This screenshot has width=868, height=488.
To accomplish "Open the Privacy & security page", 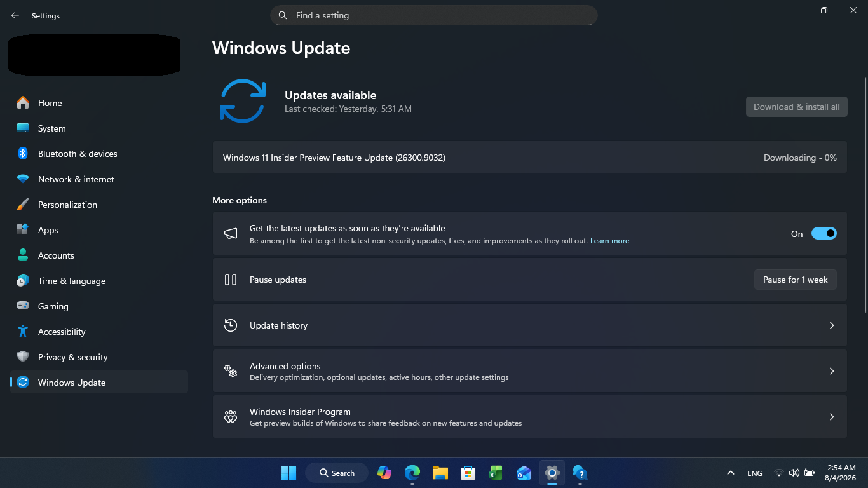I will click(x=99, y=357).
